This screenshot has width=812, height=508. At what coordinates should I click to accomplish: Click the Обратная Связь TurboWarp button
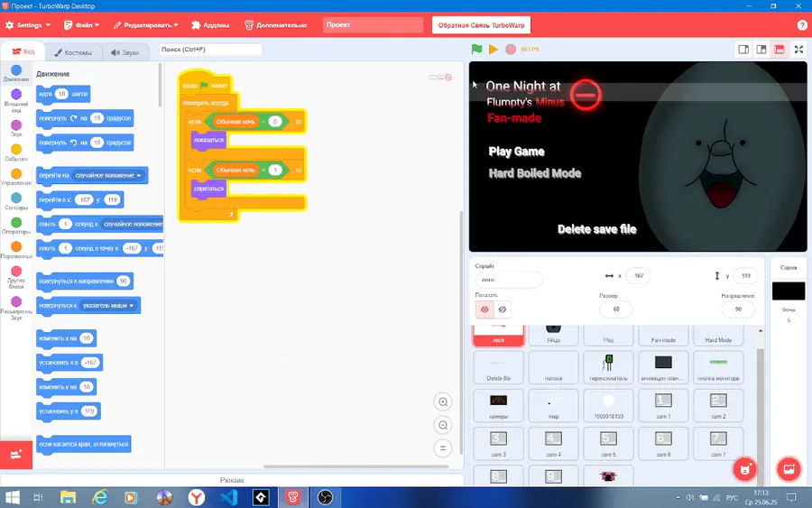tap(481, 25)
